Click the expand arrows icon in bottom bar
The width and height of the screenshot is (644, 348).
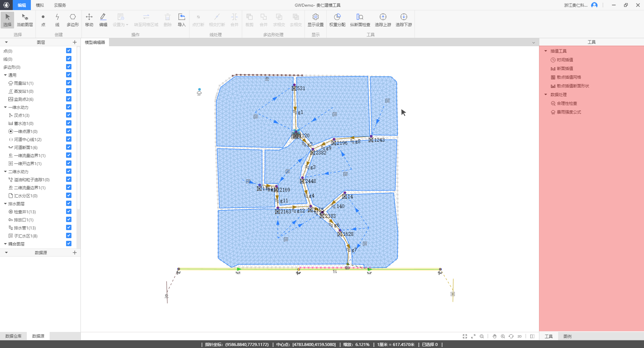click(x=473, y=336)
